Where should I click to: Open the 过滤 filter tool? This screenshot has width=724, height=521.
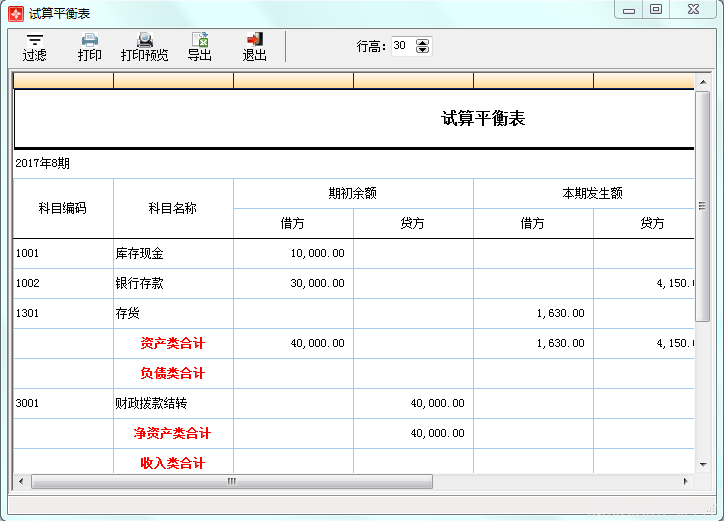[x=34, y=46]
